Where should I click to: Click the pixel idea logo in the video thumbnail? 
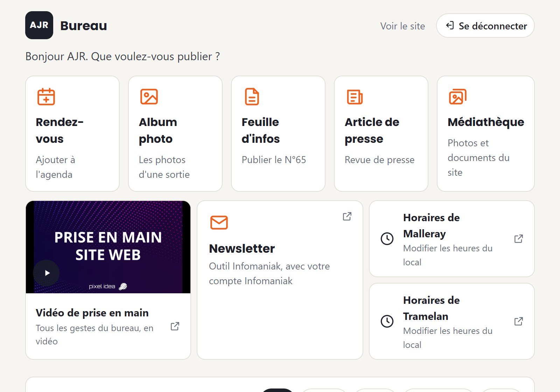click(108, 286)
